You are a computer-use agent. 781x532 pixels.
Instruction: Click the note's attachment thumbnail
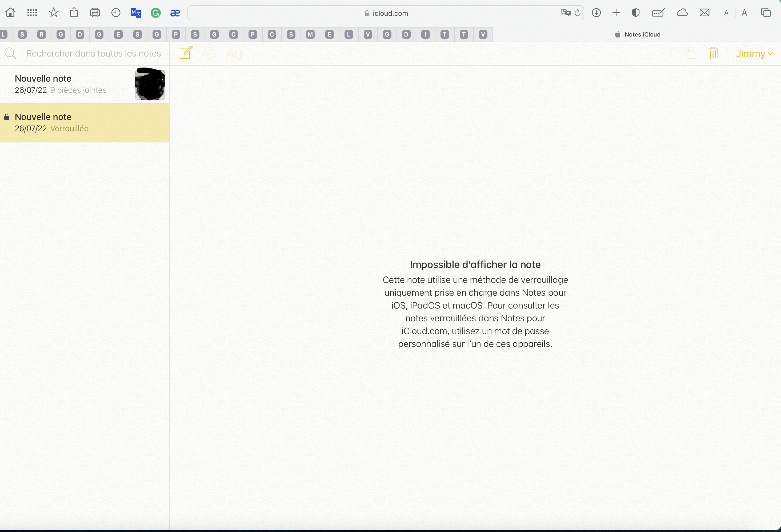pyautogui.click(x=150, y=84)
